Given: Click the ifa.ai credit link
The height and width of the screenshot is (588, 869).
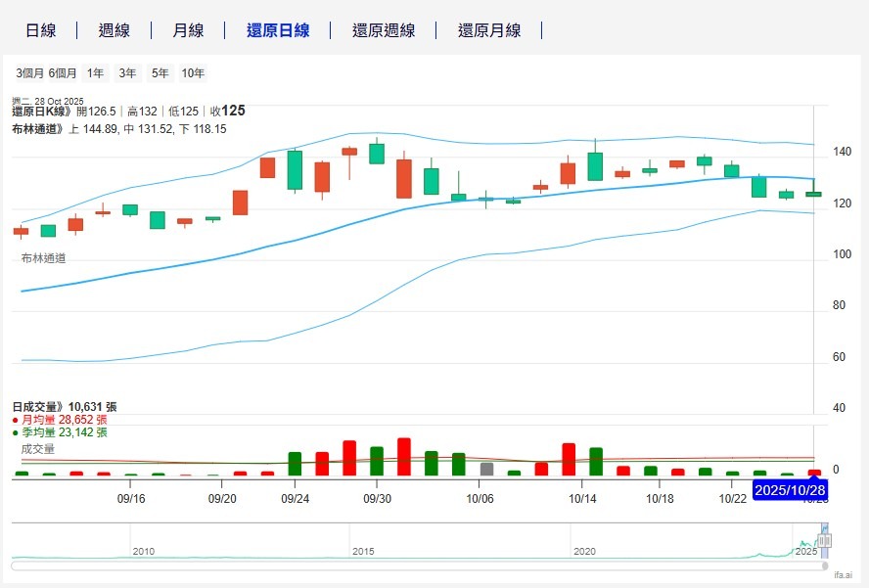Looking at the screenshot, I should (844, 576).
